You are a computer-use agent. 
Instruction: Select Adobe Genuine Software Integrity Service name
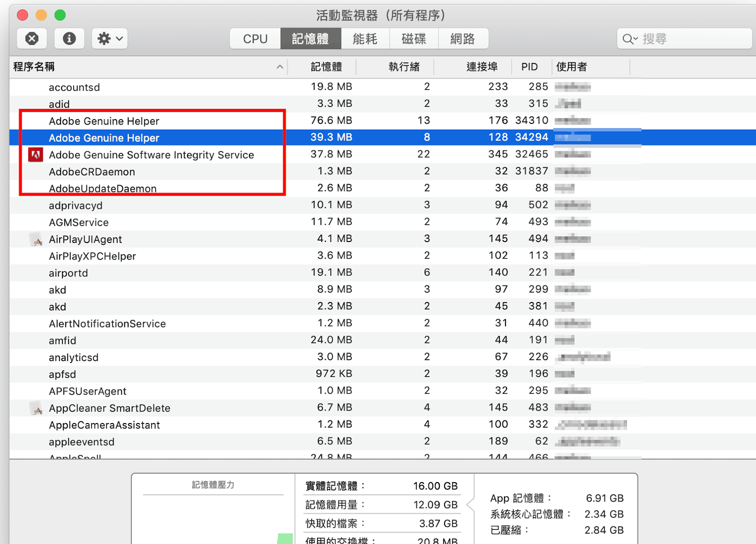(151, 155)
